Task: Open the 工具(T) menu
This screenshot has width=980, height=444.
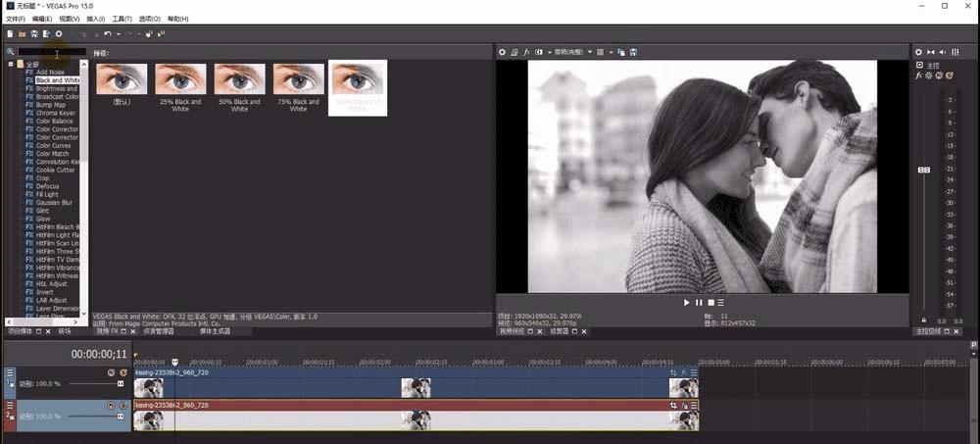Action: point(122,19)
